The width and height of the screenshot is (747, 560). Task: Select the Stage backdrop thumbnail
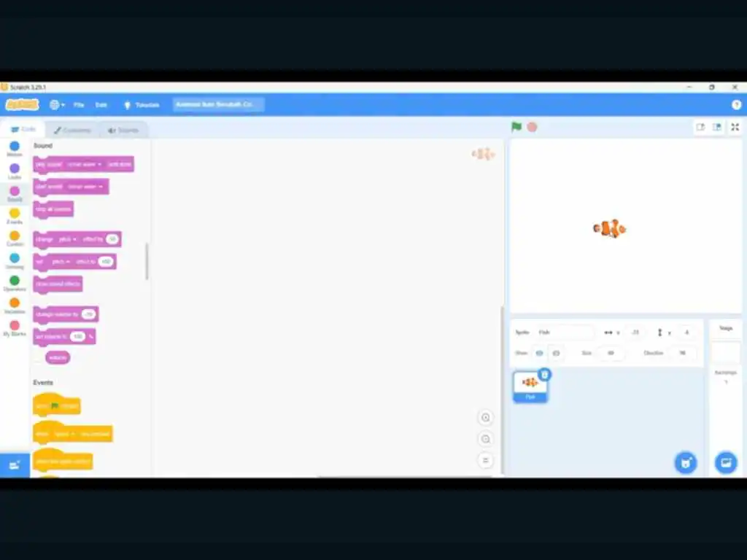click(x=726, y=353)
